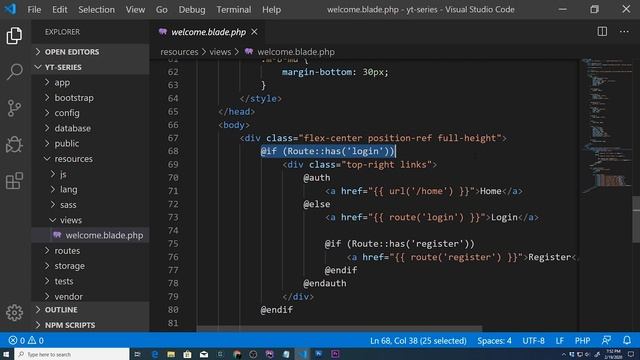Open File Explorer from the taskbar
640x360 pixels.
(x=171, y=354)
